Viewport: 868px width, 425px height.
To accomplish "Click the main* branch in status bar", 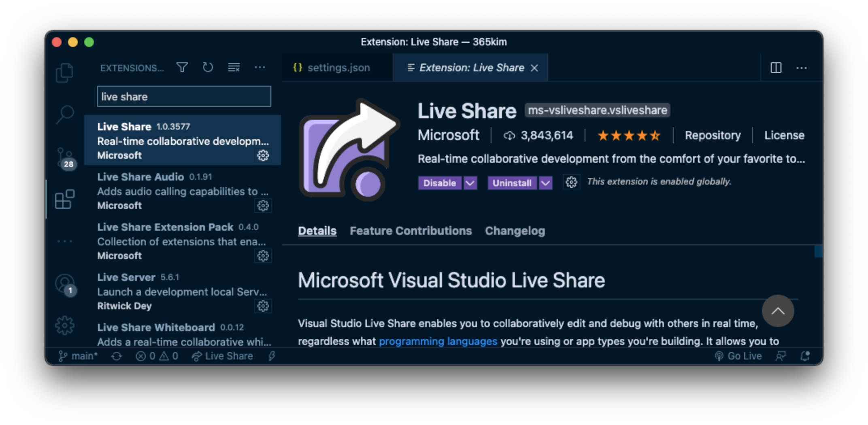I will (x=78, y=356).
